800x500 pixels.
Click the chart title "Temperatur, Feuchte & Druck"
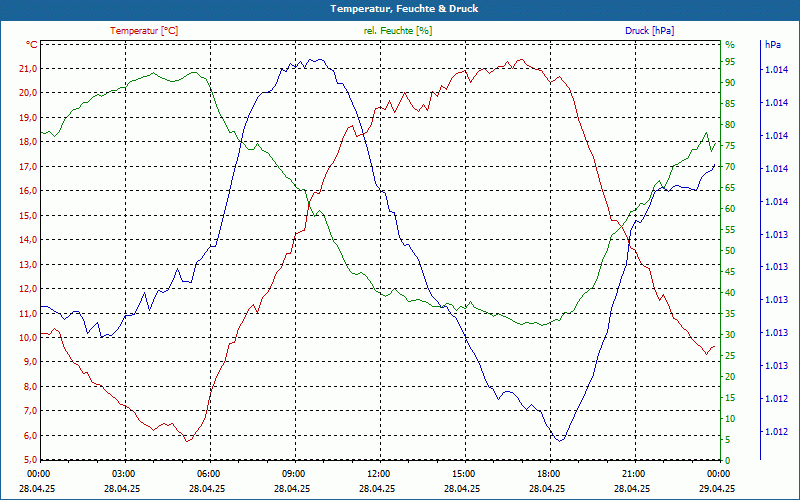[x=404, y=9]
